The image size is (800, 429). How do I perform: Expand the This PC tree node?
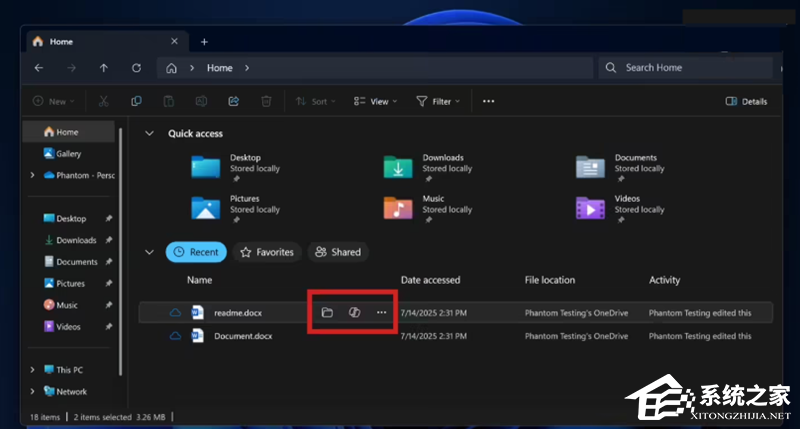[33, 370]
